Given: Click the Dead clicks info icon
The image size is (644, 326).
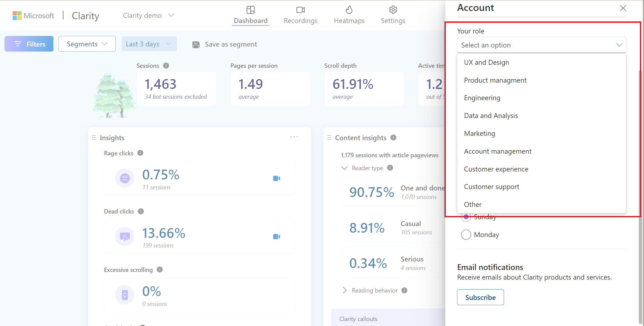Looking at the screenshot, I should click(141, 211).
